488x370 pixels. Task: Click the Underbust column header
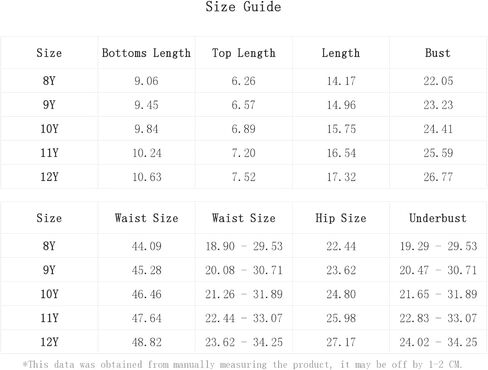(438, 218)
